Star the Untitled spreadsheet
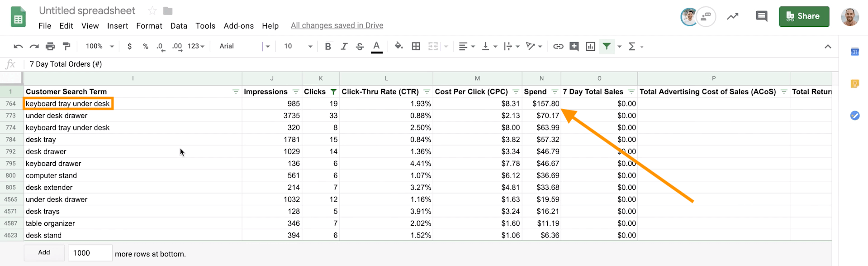 [152, 11]
